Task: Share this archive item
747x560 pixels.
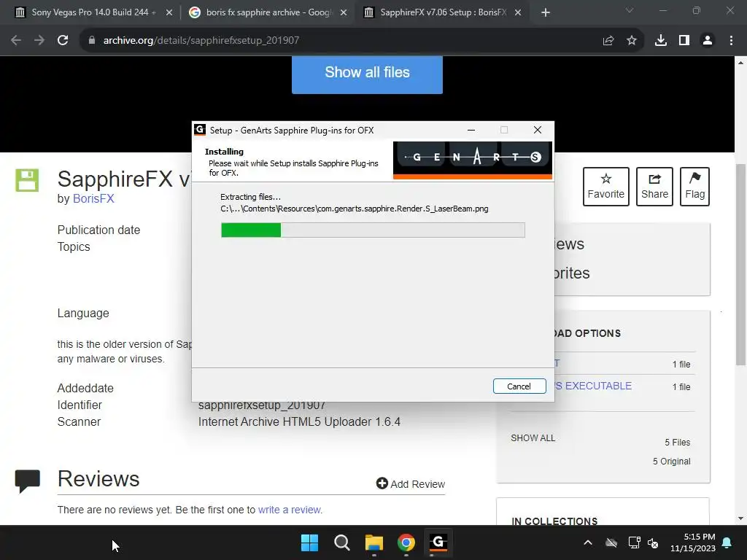Action: click(654, 187)
